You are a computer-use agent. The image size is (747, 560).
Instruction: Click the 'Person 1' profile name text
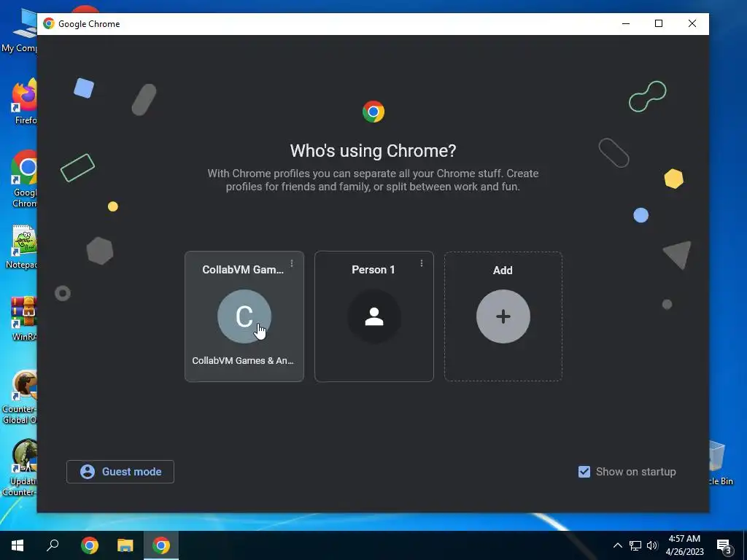pos(373,270)
